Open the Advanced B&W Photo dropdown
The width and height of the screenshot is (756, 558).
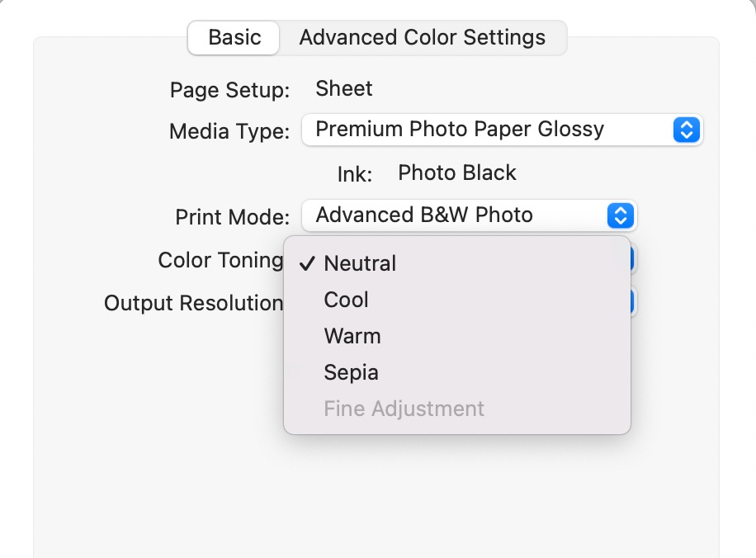(454, 215)
